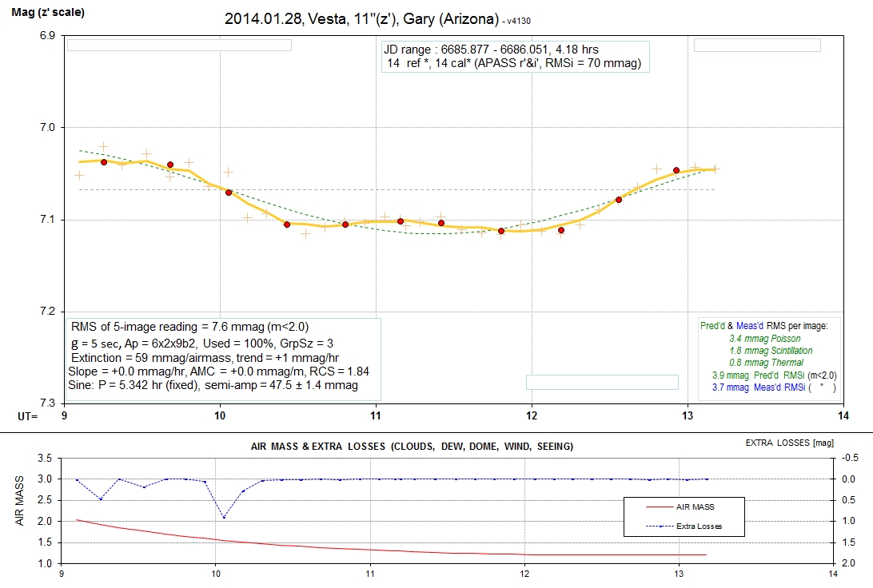Click the empty box near UT 12 bottom

click(x=603, y=382)
